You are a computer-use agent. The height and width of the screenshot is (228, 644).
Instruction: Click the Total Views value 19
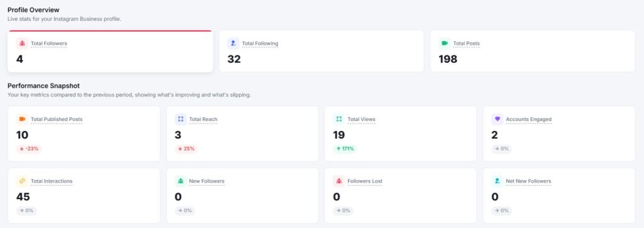coord(339,135)
